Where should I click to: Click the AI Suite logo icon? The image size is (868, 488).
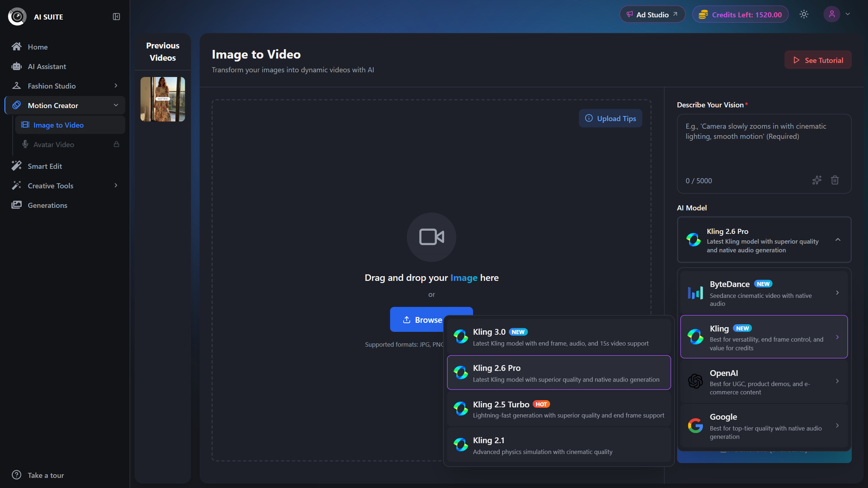(17, 17)
